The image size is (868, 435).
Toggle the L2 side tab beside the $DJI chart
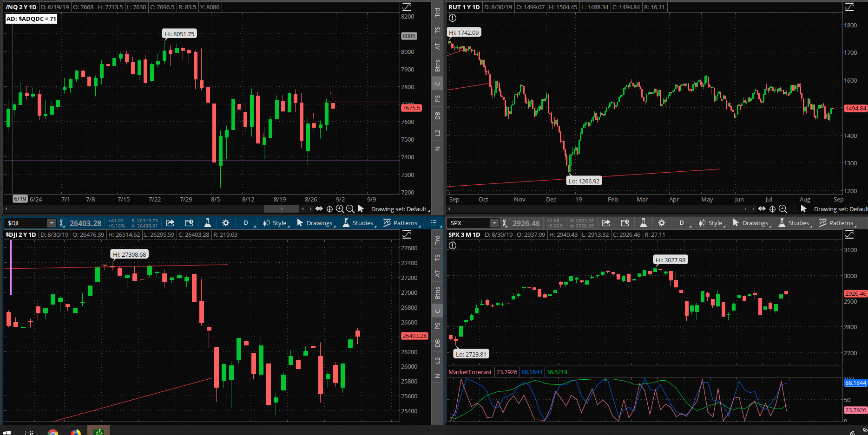pyautogui.click(x=437, y=360)
